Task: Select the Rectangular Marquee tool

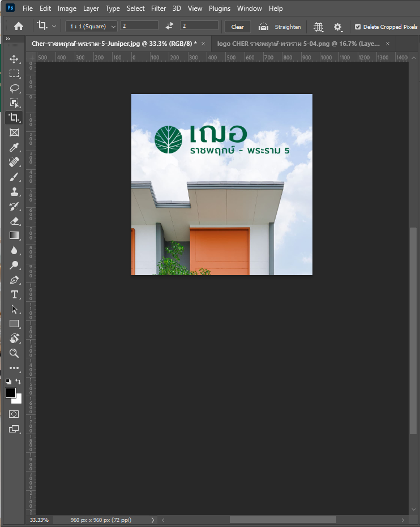Action: tap(14, 74)
